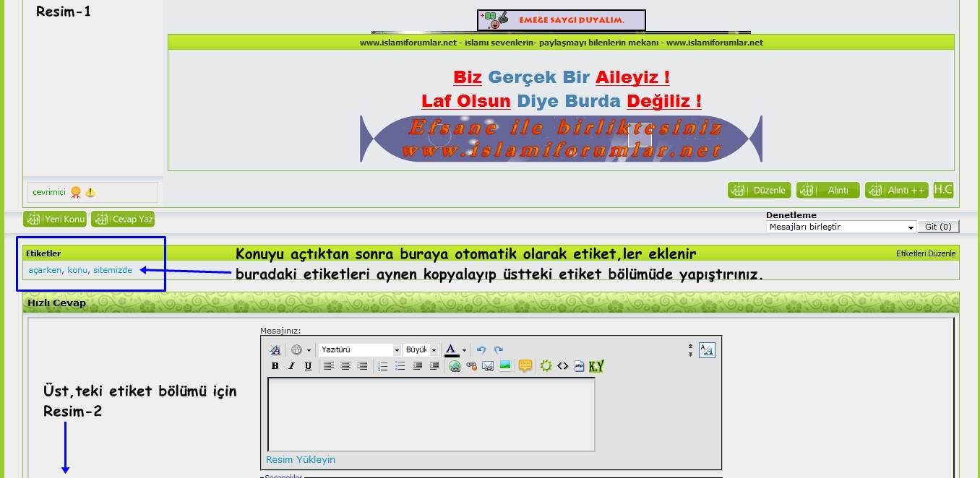Open the smilies picker in the editor
Screen dimensions: 980x478
tap(296, 350)
